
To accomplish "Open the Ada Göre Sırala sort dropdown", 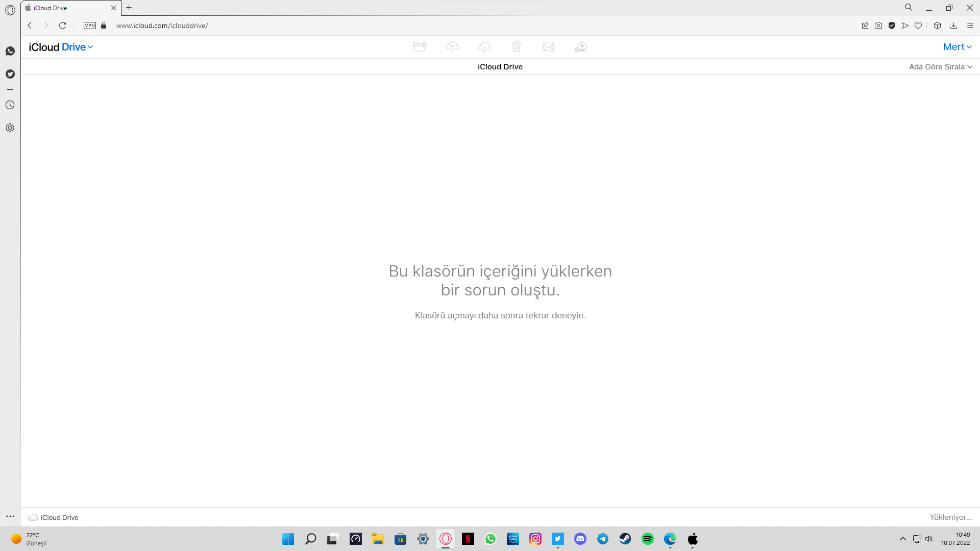I will tap(940, 67).
